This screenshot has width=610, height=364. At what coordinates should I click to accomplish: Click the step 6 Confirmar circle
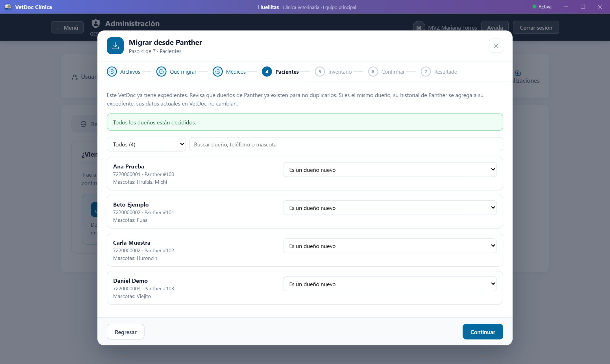point(373,72)
